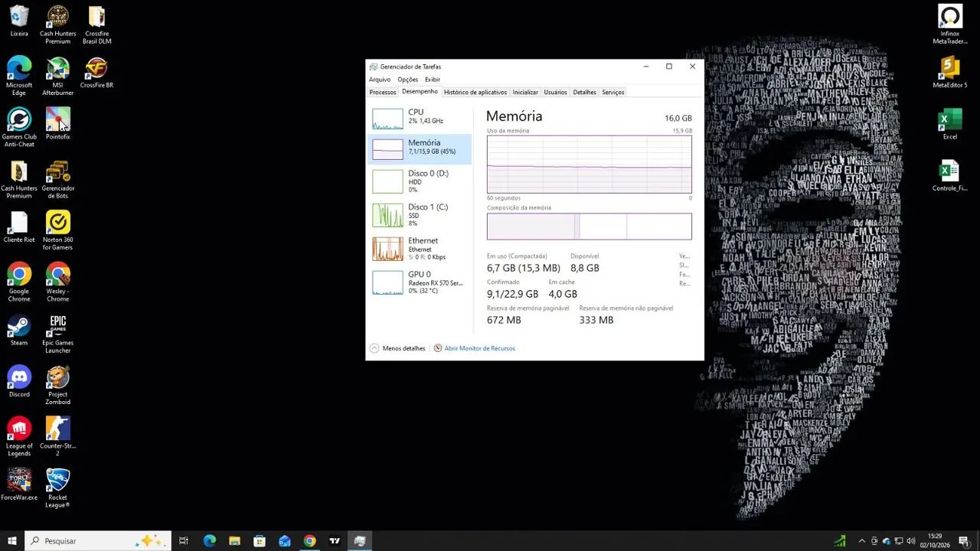
Task: Open the Opções menu
Action: point(407,80)
